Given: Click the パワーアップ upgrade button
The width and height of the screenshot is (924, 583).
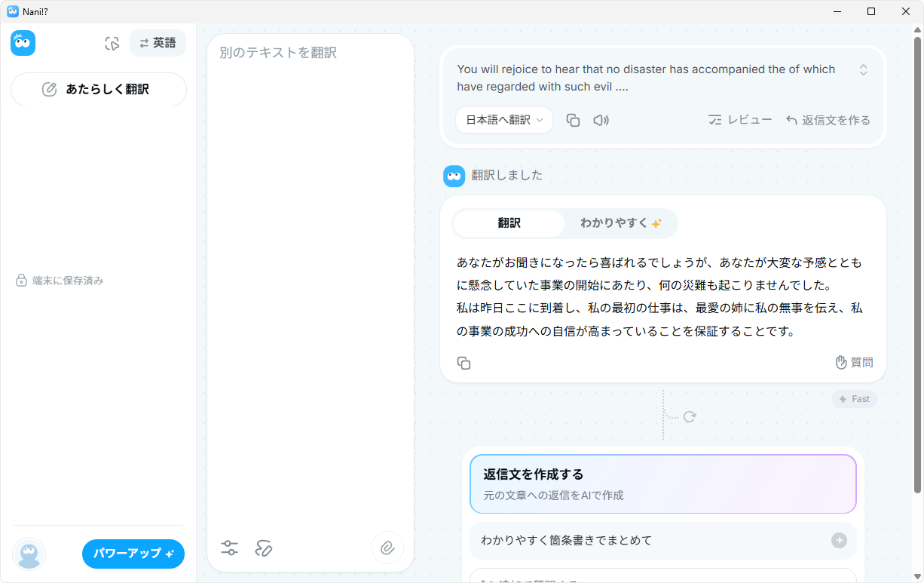Looking at the screenshot, I should pyautogui.click(x=133, y=554).
